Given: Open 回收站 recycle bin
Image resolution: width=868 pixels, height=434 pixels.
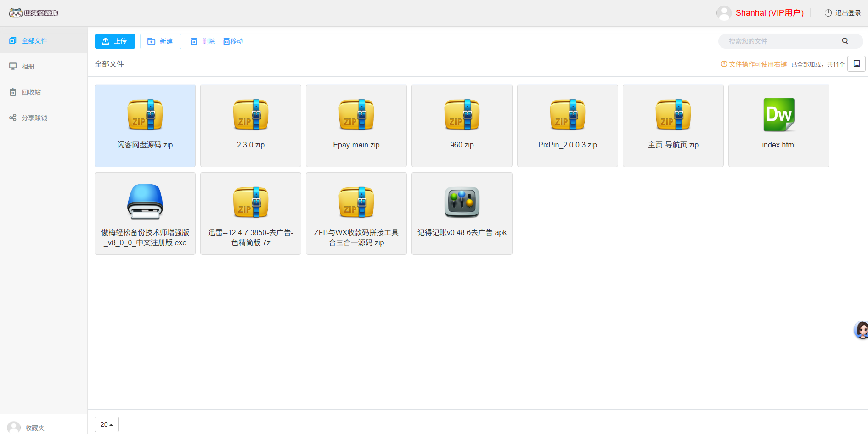Looking at the screenshot, I should pyautogui.click(x=31, y=92).
